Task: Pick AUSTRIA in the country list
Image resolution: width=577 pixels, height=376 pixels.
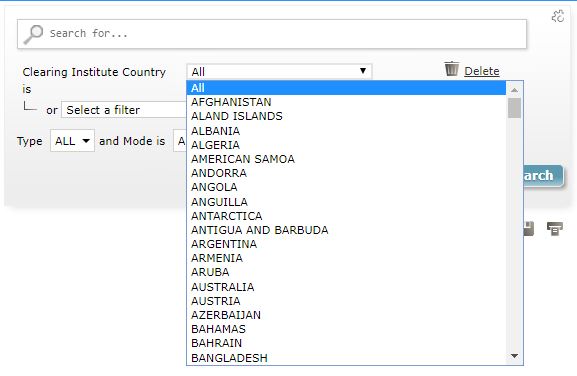Action: click(x=346, y=301)
